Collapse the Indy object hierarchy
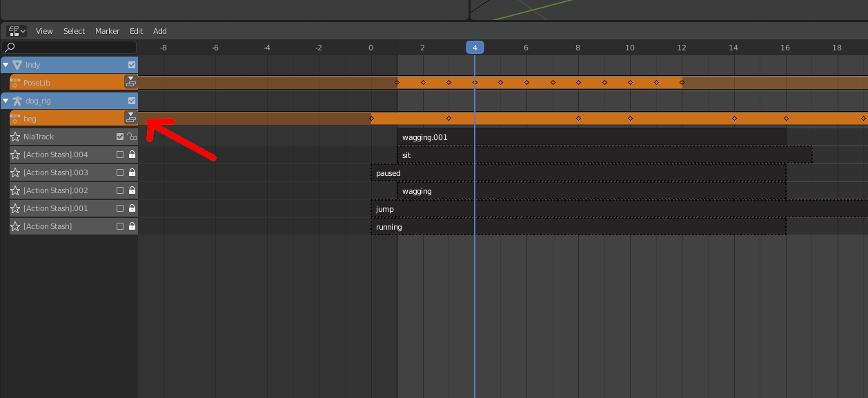Viewport: 868px width, 398px height. tap(6, 65)
